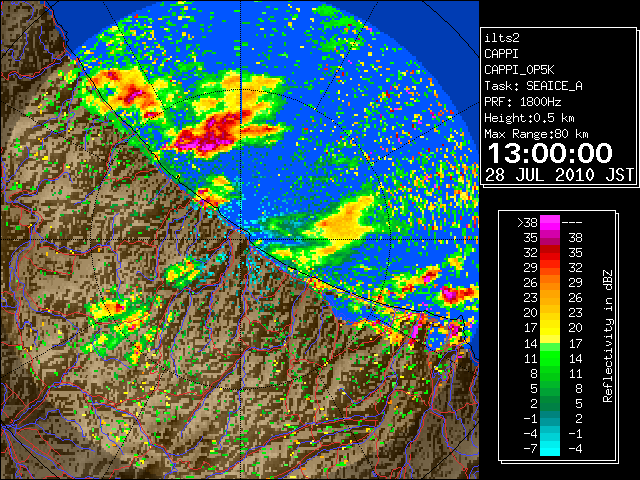Pick the orange 26–29 dBZ legend swatch

click(550, 283)
